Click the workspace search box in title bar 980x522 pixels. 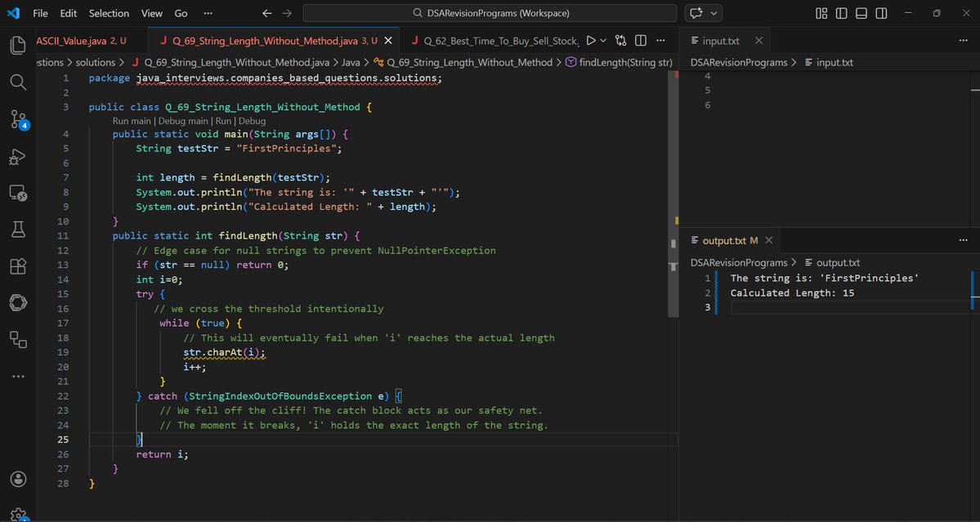[x=490, y=13]
